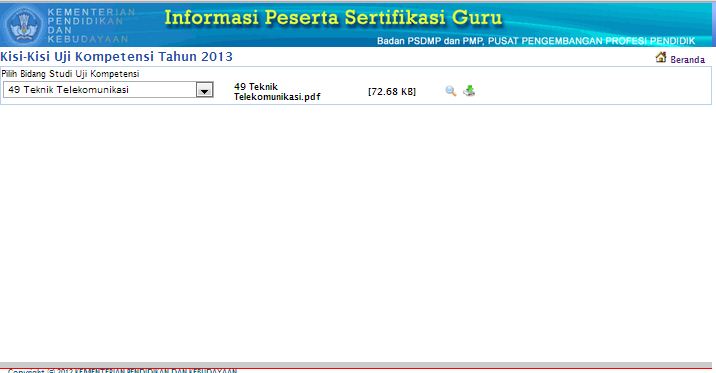The image size is (716, 373).
Task: Click the Informasi Peserta Sertifikasi Guru banner title
Action: (x=333, y=18)
